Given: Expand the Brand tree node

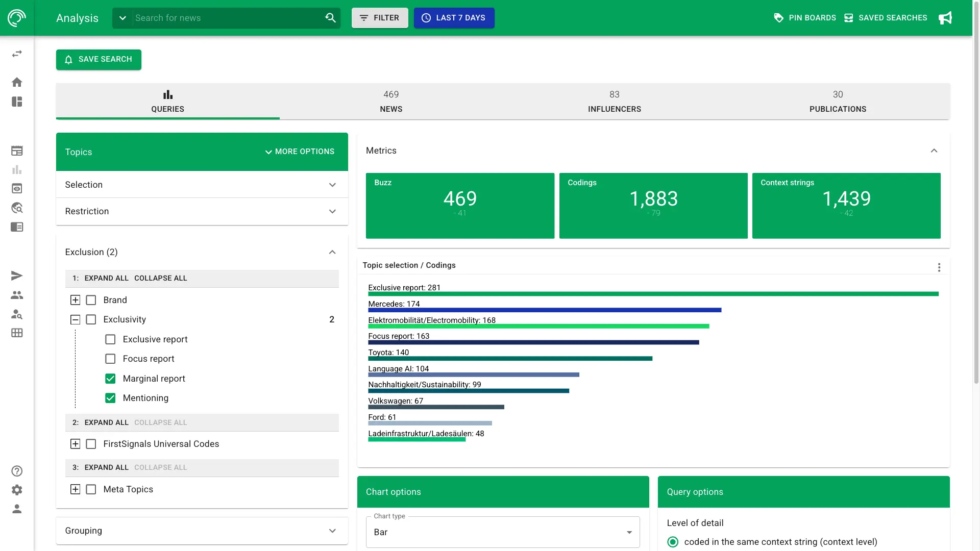Looking at the screenshot, I should click(75, 300).
